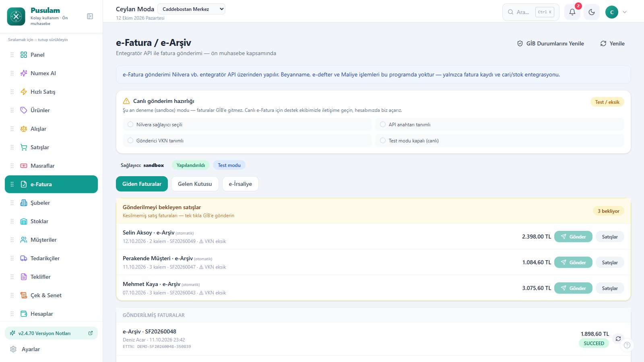The image size is (644, 362).
Task: Click the Pusulam compass logo icon
Action: pyautogui.click(x=16, y=16)
